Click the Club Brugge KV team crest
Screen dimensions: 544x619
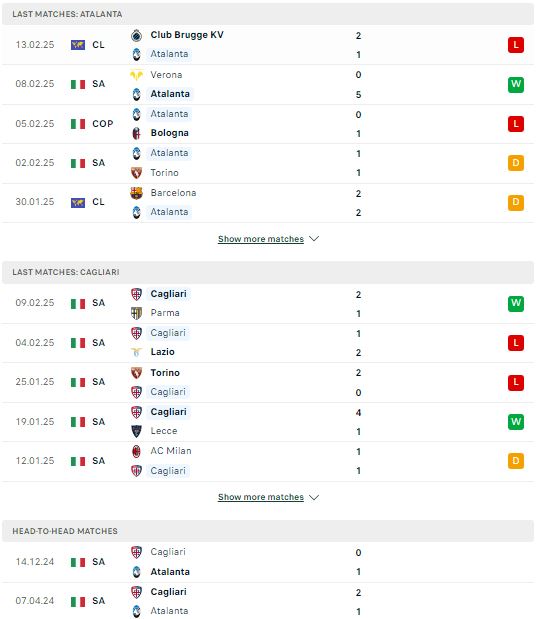[x=136, y=36]
